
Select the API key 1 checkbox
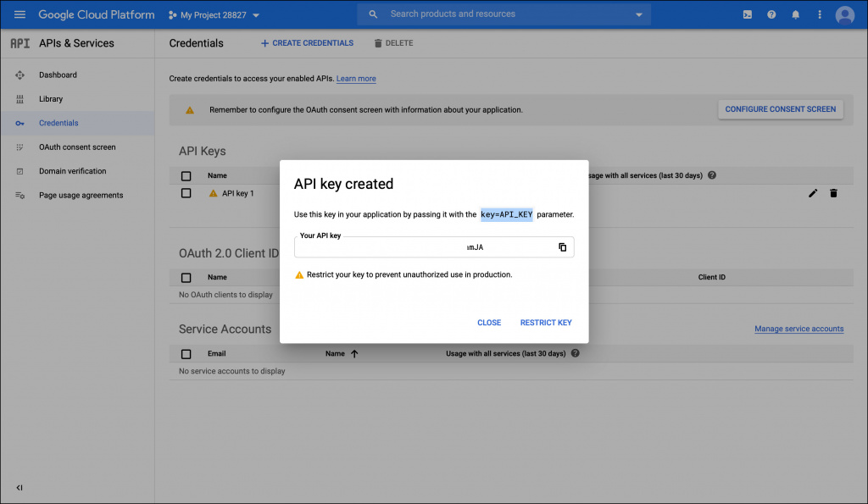coord(186,193)
